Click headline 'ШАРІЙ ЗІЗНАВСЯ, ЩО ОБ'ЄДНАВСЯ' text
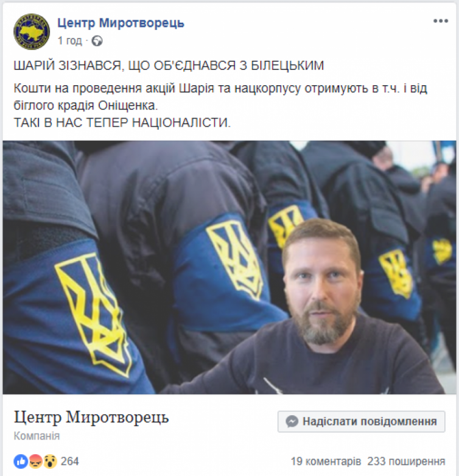 click(x=124, y=65)
